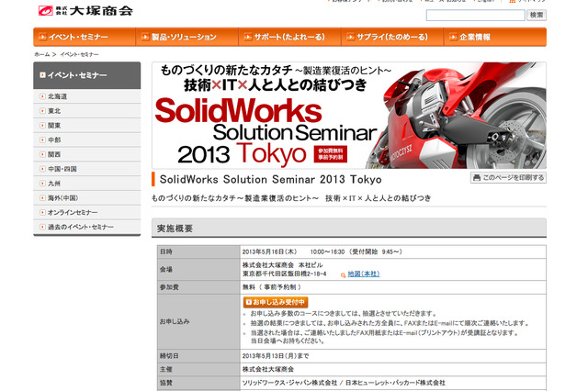
Task: Click ソリッドワークス・ジャパン株式会社 sponsor text
Action: coord(290,383)
